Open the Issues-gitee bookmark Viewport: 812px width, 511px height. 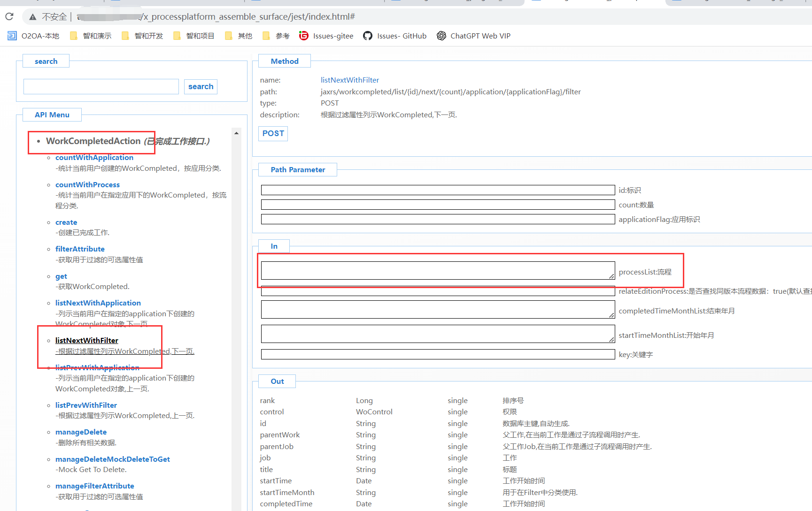326,36
